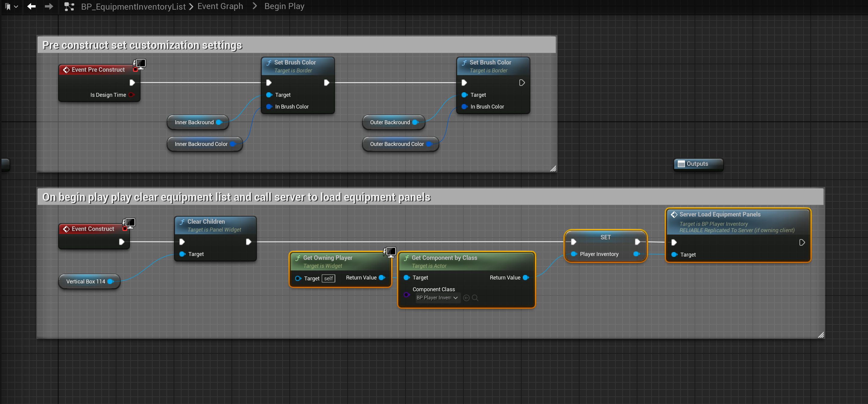Click the Event Construct delegate pin
Viewport: 868px width, 404px height.
point(125,229)
